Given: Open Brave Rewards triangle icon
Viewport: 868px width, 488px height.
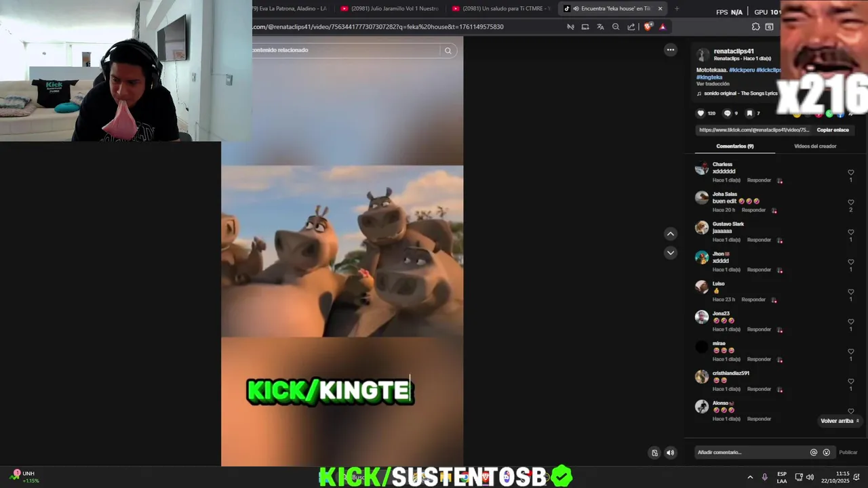Looking at the screenshot, I should pyautogui.click(x=663, y=27).
